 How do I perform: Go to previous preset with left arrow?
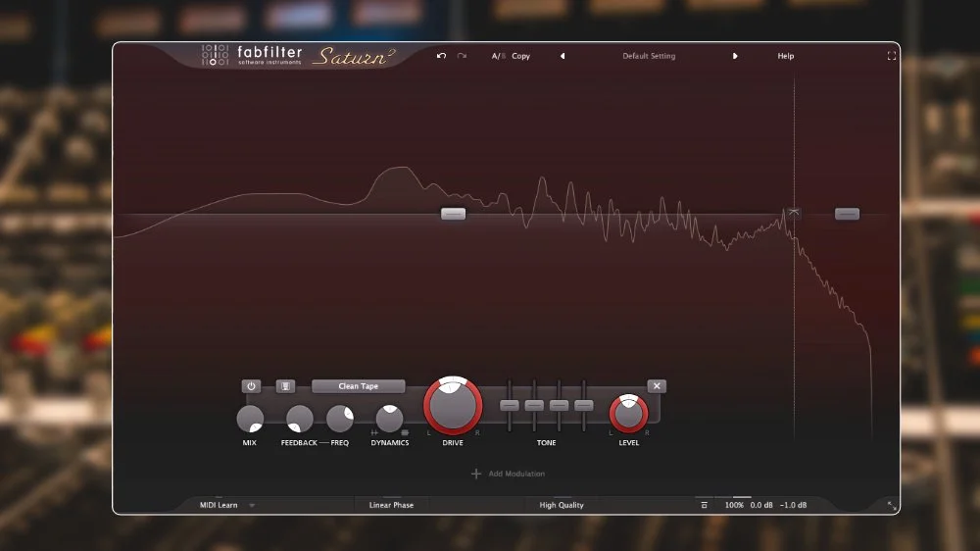(563, 56)
